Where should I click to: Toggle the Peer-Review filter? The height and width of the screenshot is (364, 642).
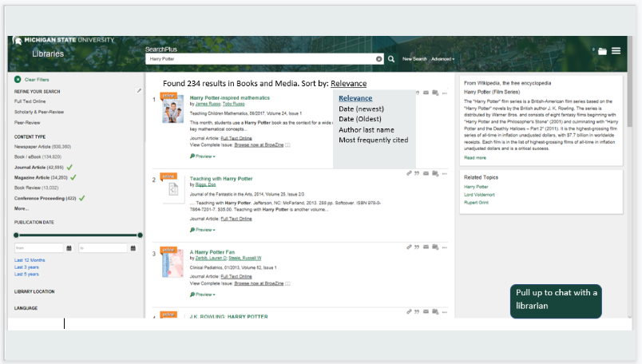coord(27,122)
